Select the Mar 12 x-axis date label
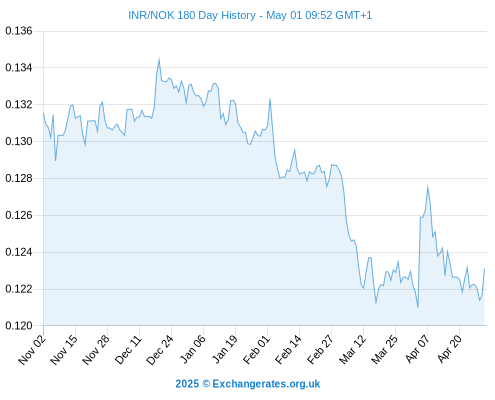The image size is (495, 400). tap(353, 350)
